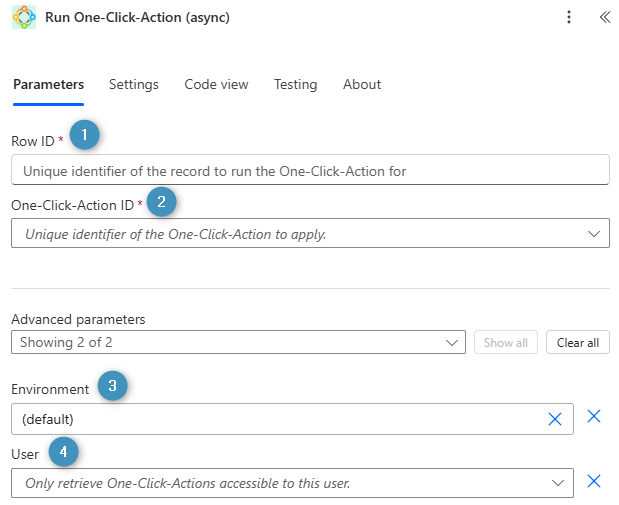Click callout badge number 1 by Row ID
Viewport: 619px width, 505px height.
click(85, 135)
